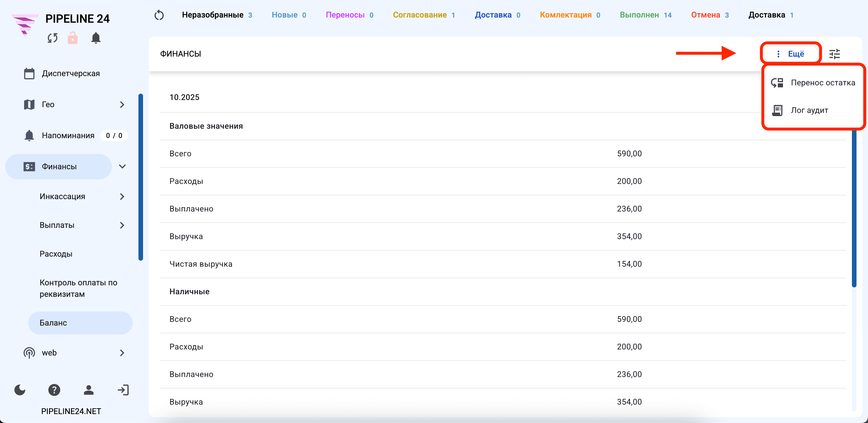Screen dimensions: 868x423
Task: Click the main content vertical scrollbar
Action: coord(854,209)
